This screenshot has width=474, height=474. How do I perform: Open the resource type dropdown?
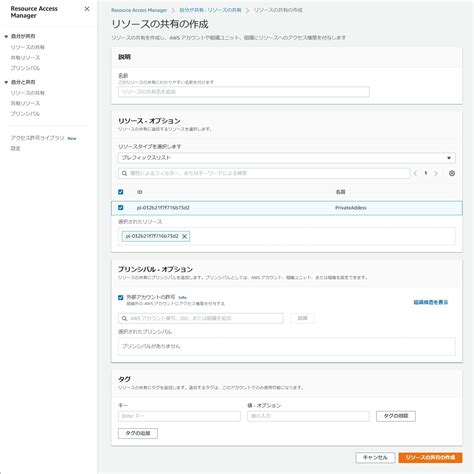tap(287, 158)
